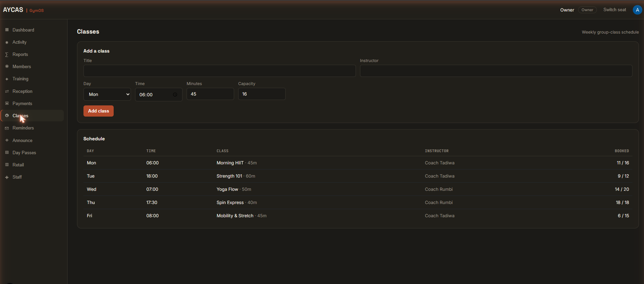
Task: Click the Reception arrows icon
Action: (7, 92)
